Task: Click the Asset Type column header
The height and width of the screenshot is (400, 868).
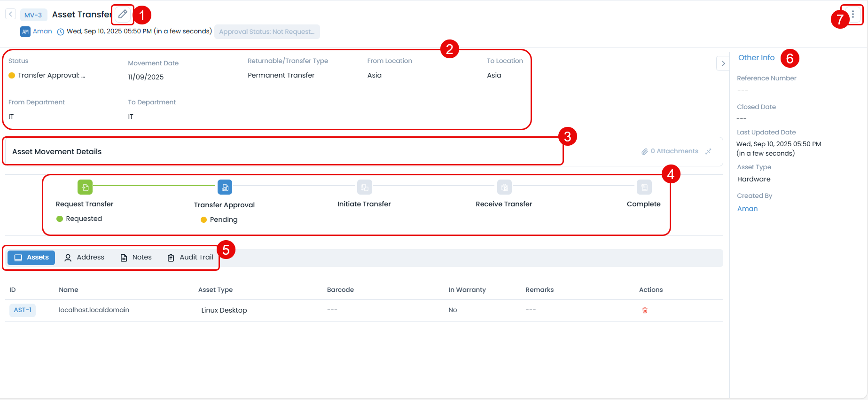Action: point(215,290)
